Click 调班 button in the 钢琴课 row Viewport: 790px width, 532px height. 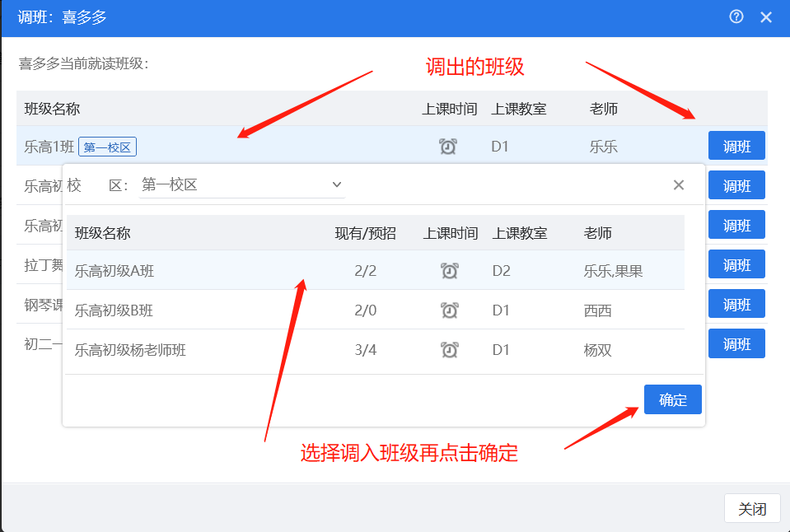[x=736, y=303]
